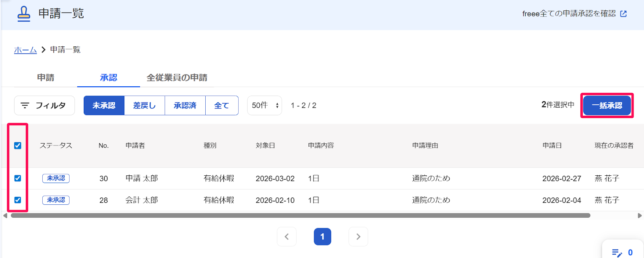Click 申請内容 column header
Image resolution: width=644 pixels, height=258 pixels.
point(321,146)
